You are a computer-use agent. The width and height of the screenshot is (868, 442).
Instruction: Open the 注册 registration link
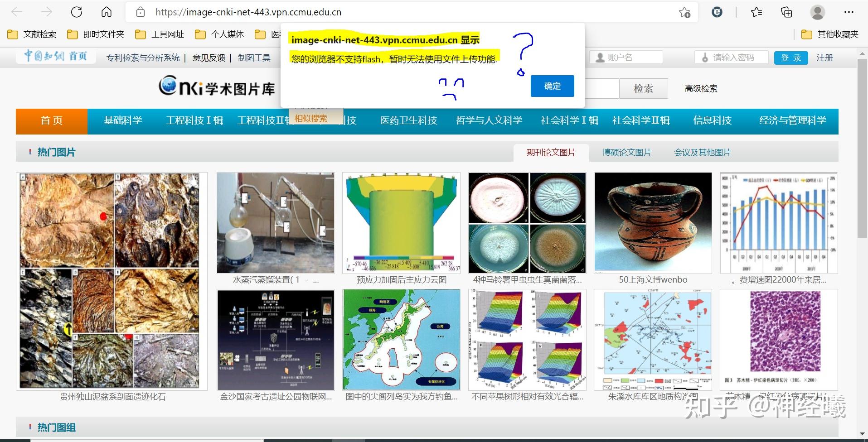point(824,58)
